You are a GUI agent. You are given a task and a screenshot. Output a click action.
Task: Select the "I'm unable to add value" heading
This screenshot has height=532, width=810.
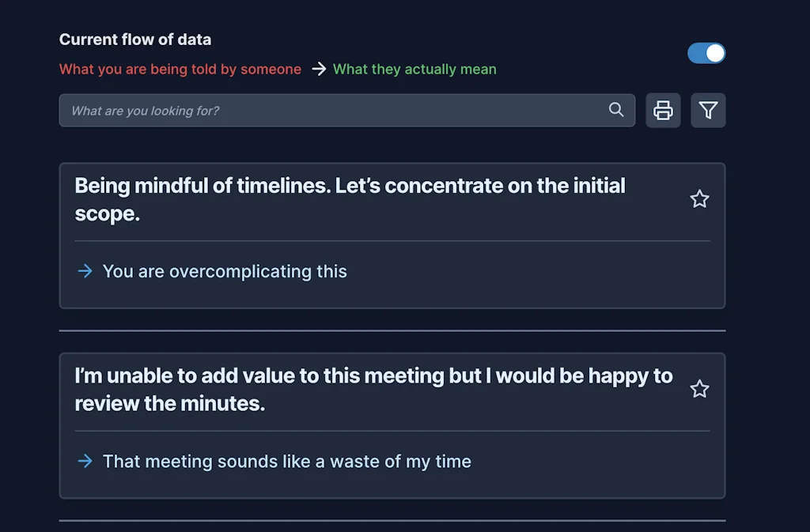point(373,389)
